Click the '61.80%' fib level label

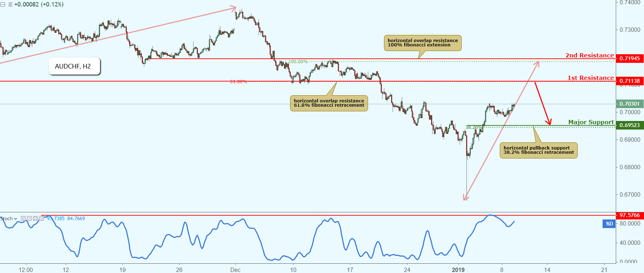239,82
